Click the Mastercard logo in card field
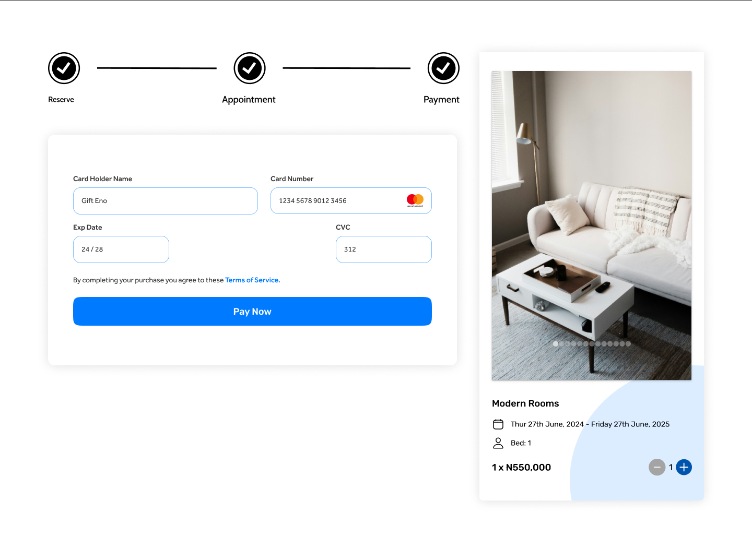752x560 pixels. point(415,200)
